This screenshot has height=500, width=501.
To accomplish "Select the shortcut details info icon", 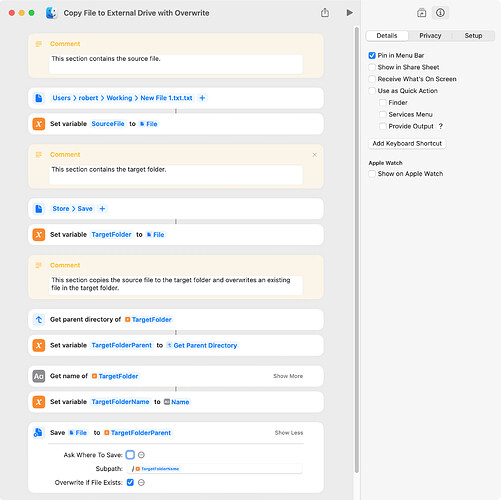I will (440, 13).
